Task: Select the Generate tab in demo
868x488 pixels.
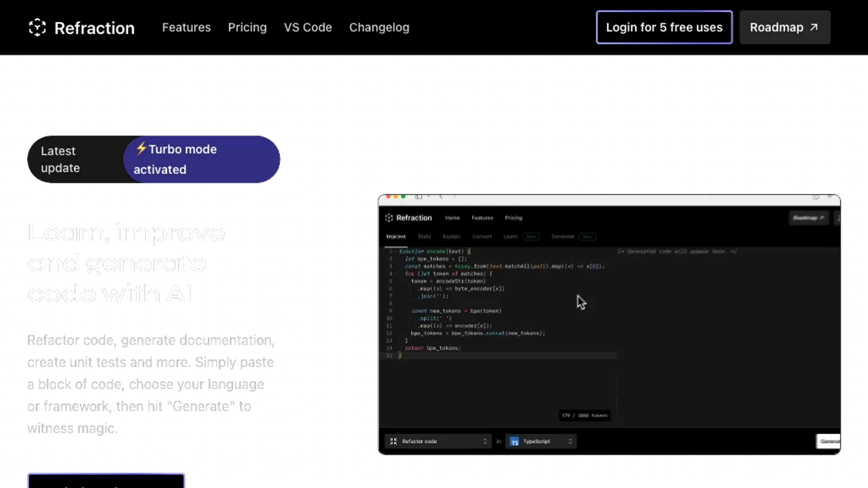Action: pos(563,236)
